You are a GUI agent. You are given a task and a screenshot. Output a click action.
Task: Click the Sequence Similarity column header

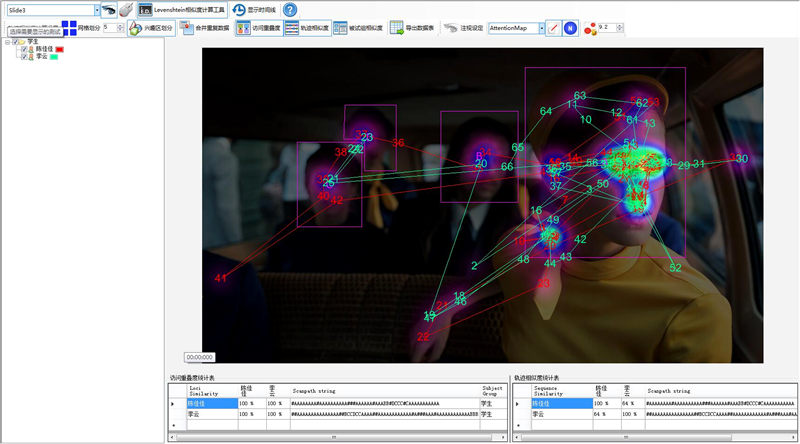point(561,391)
